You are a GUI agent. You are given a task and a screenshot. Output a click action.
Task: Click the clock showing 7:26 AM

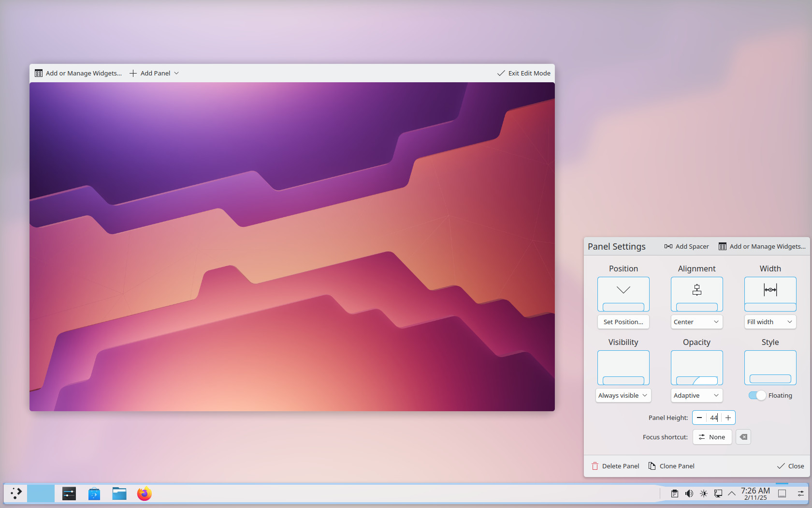[755, 493]
